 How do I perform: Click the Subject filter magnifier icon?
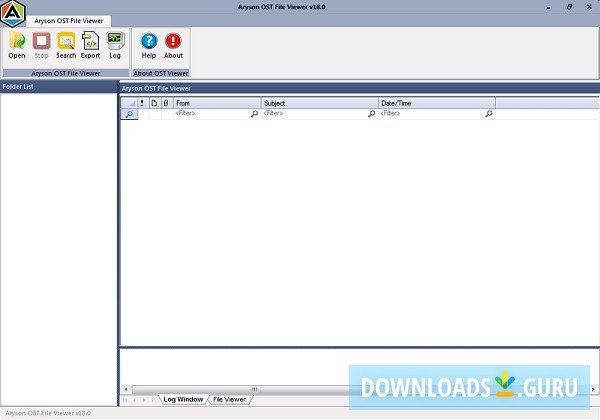[x=372, y=114]
